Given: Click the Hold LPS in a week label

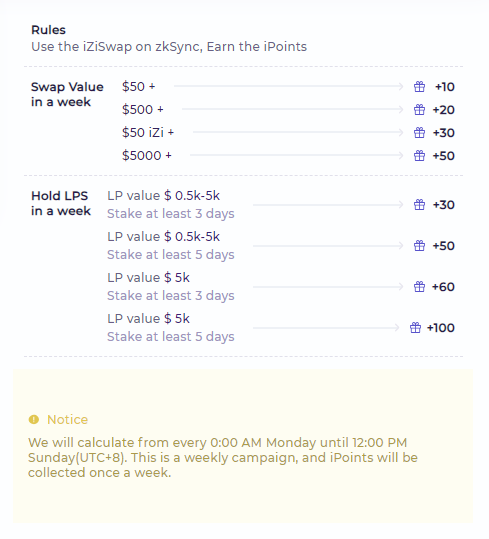Looking at the screenshot, I should tap(61, 203).
